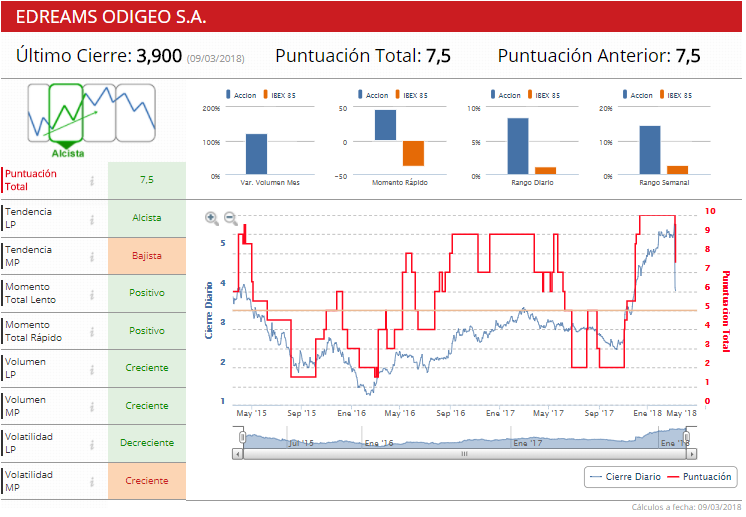Open info icon for Volumen MP row

(92, 407)
